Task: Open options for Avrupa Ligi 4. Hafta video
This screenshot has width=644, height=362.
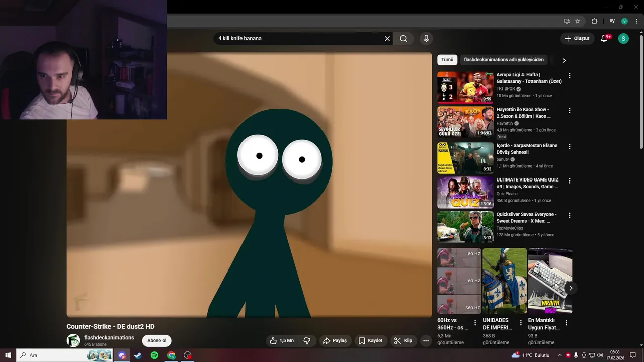Action: click(570, 76)
